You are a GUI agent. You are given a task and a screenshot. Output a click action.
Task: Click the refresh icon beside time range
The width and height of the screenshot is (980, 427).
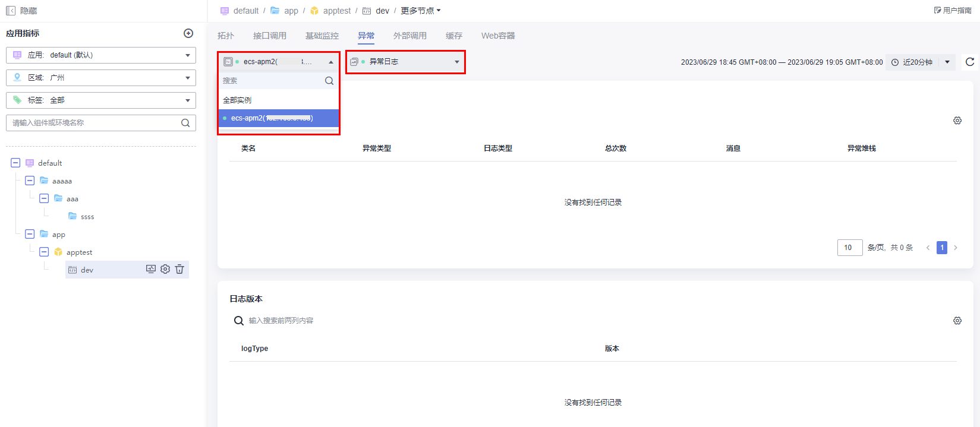tap(970, 62)
